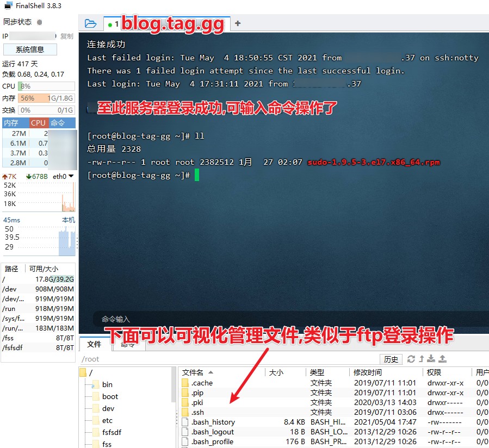Select the .bash_history file icon

click(185, 422)
